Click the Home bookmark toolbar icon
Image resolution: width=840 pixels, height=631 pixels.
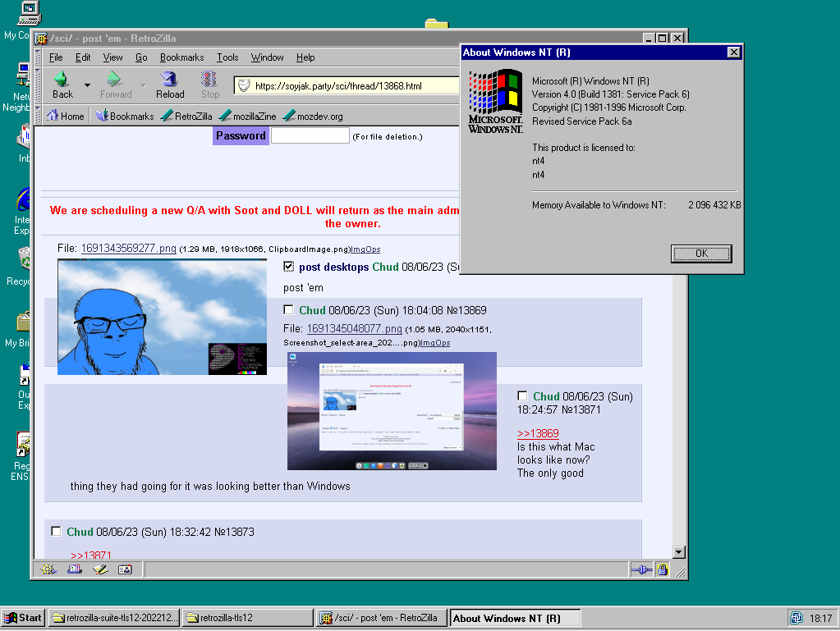[53, 116]
